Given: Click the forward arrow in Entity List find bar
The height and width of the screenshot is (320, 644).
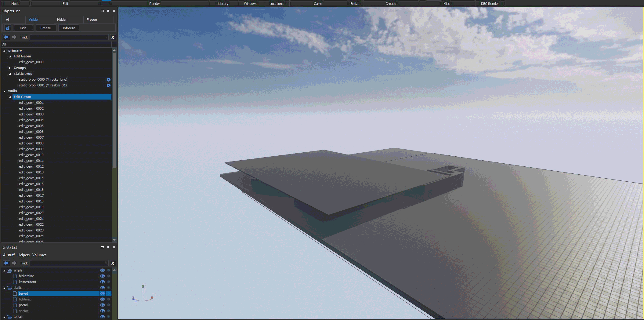Looking at the screenshot, I should coord(14,263).
